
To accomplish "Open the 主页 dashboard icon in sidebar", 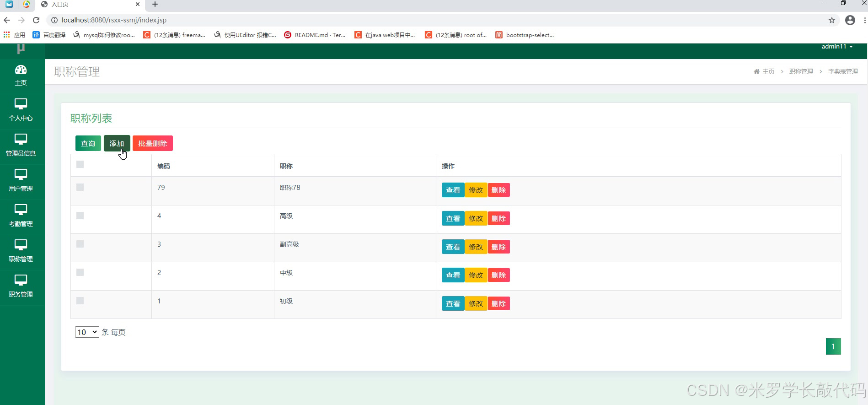I will pyautogui.click(x=21, y=70).
